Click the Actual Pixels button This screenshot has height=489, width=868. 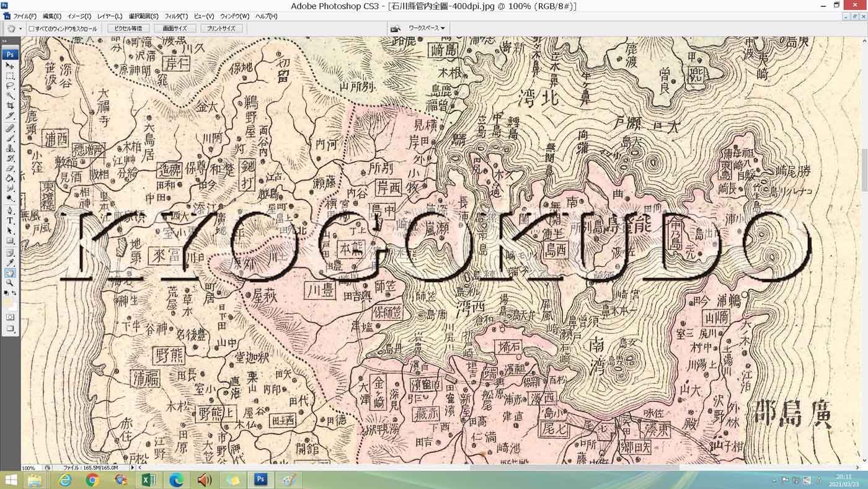(x=128, y=29)
